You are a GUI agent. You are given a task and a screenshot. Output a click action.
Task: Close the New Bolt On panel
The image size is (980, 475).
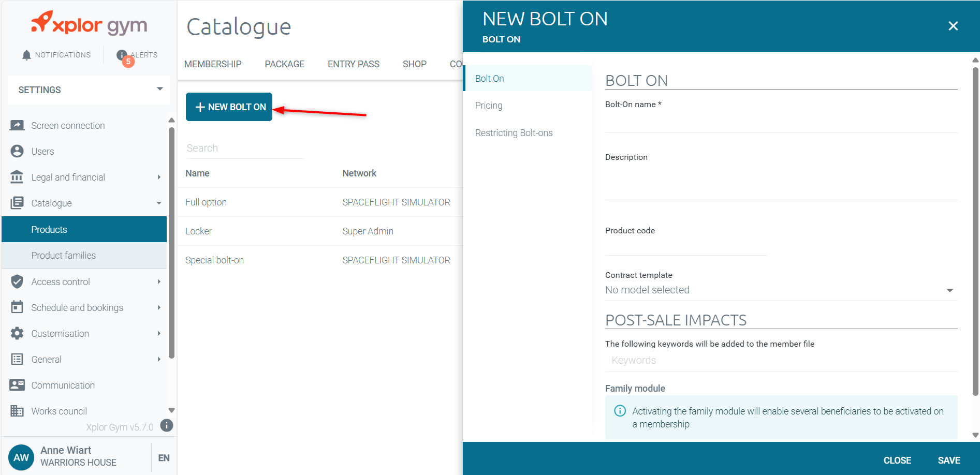953,26
